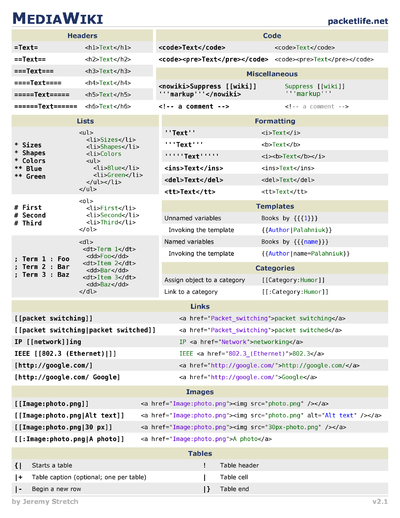Click the MediaWiki title

(58, 18)
